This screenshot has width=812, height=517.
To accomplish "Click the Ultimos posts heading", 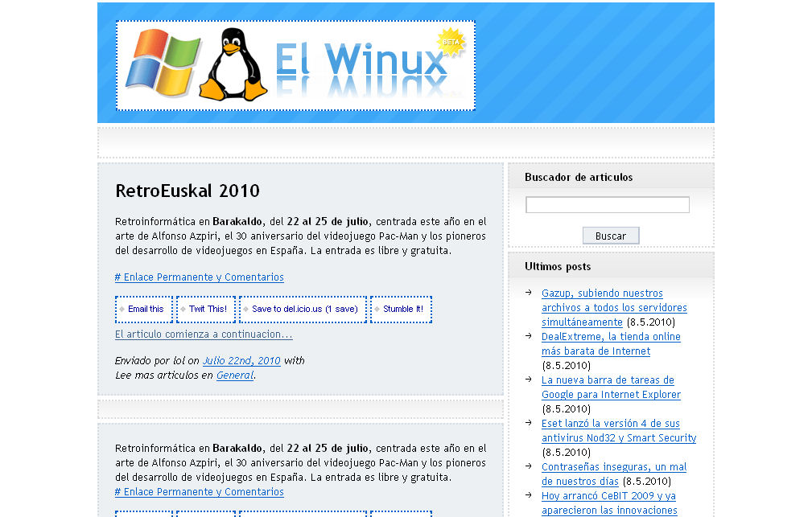I will click(558, 267).
